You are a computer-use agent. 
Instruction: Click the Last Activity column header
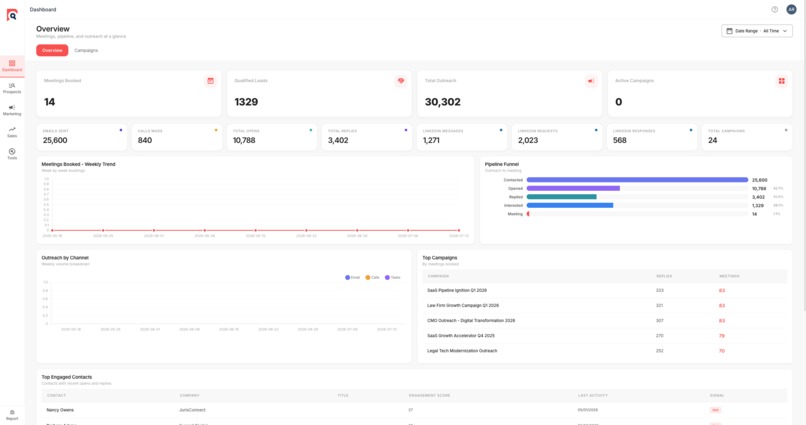coord(593,395)
